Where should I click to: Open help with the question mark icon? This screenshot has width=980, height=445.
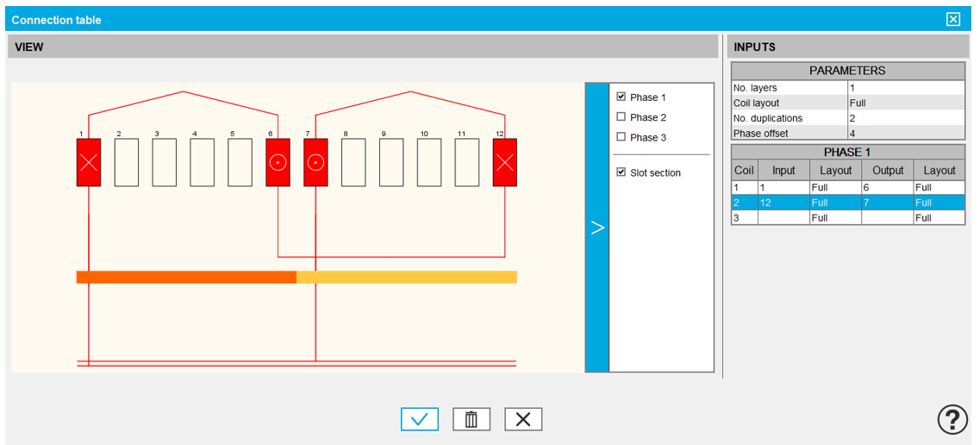point(952,420)
